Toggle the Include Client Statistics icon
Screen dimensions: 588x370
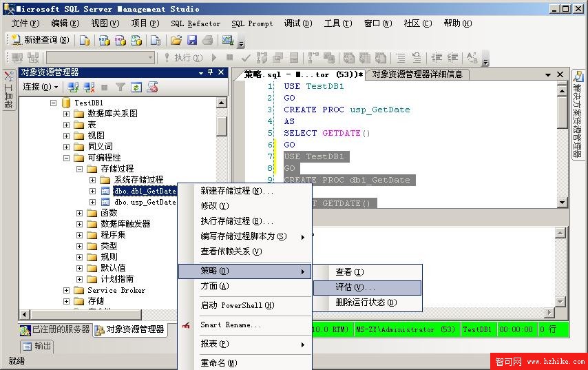(x=329, y=58)
